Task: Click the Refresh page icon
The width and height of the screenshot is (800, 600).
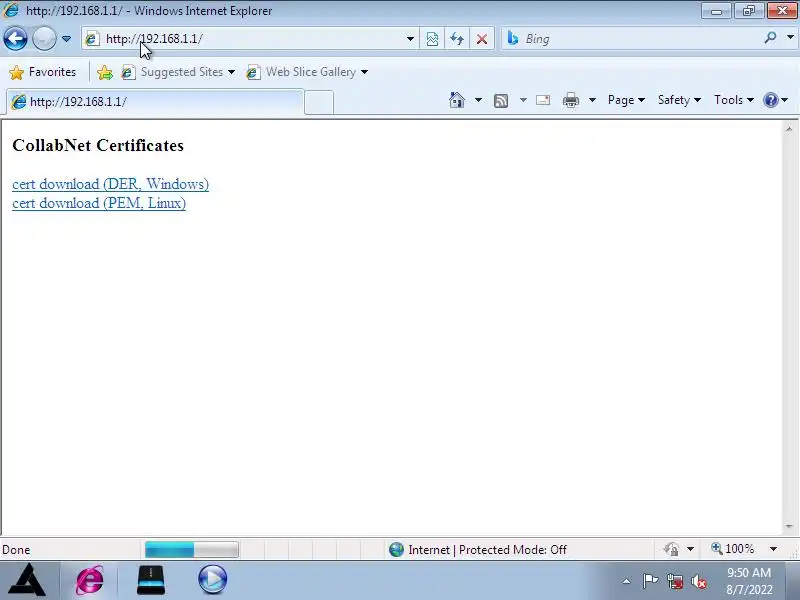Action: [x=457, y=39]
